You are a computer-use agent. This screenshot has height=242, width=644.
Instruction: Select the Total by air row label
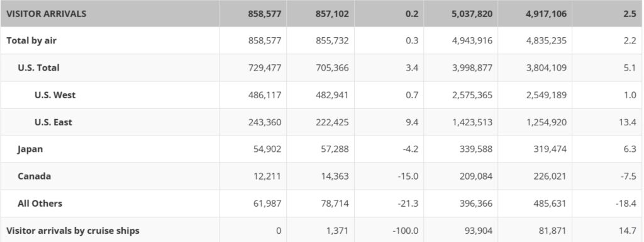(x=31, y=40)
